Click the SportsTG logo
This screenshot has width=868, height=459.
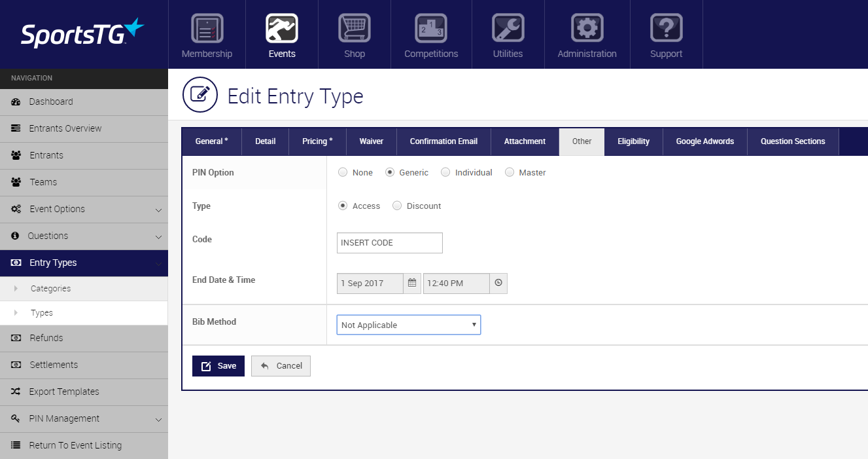[82, 33]
